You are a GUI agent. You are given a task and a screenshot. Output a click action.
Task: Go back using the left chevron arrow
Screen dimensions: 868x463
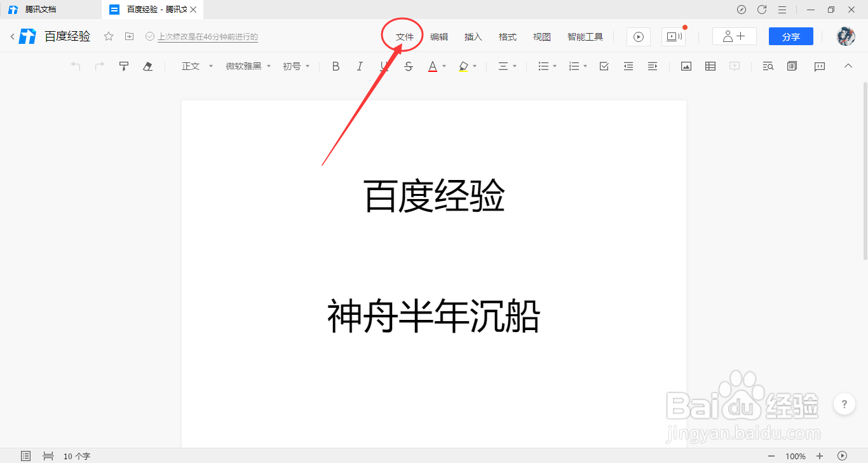coord(12,37)
